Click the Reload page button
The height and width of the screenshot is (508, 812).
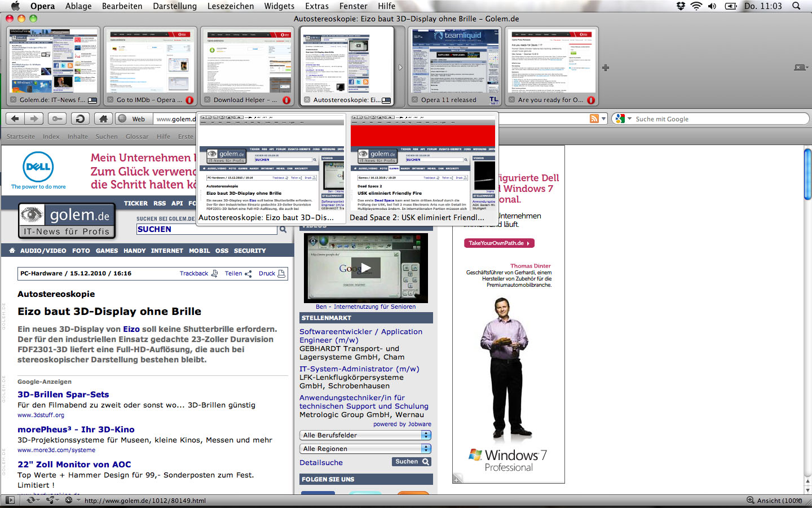[x=80, y=119]
